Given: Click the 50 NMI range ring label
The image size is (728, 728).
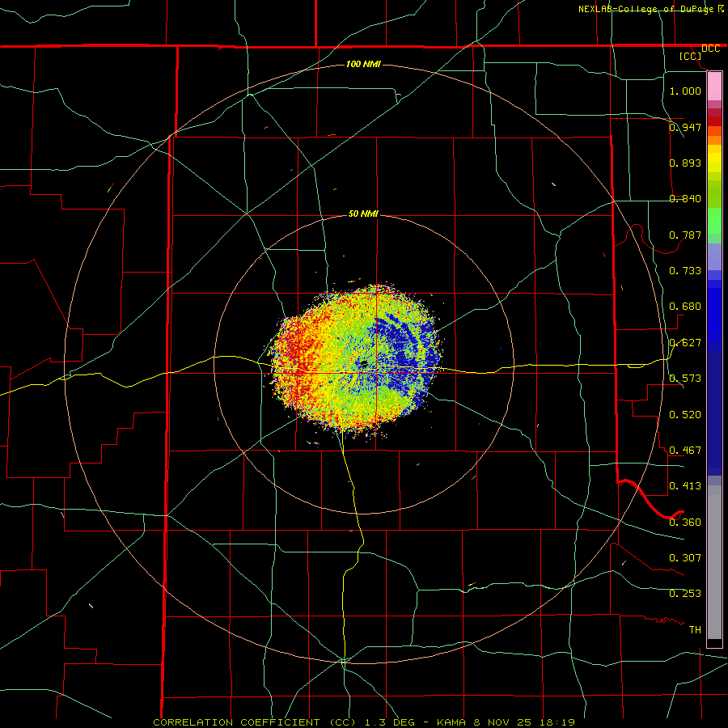Looking at the screenshot, I should pos(363,214).
